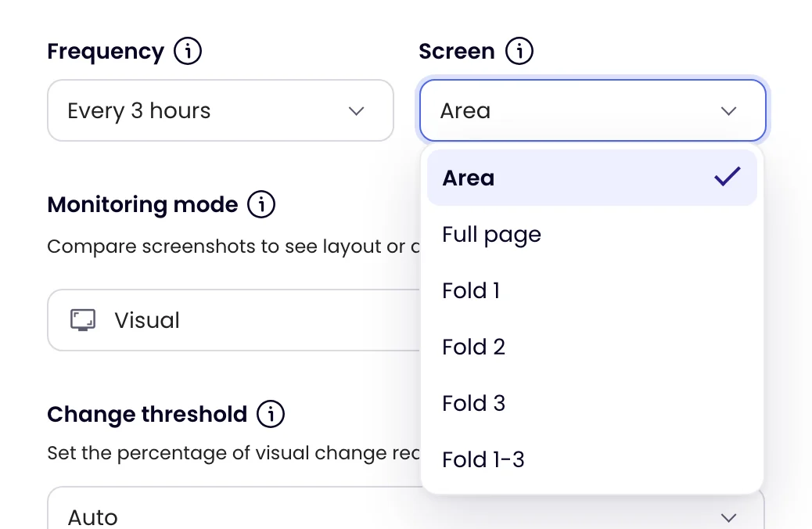Click the Monitoring mode heading
This screenshot has width=812, height=529.
tap(142, 205)
